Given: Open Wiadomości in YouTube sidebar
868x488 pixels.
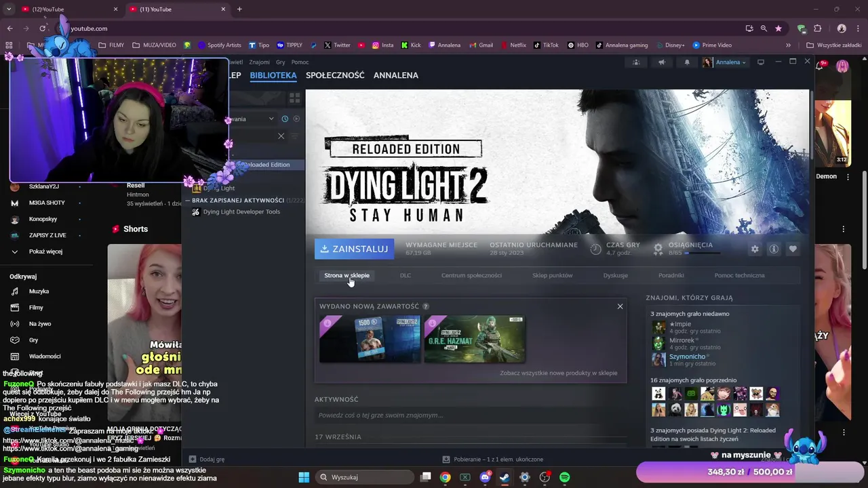Looking at the screenshot, I should point(44,357).
